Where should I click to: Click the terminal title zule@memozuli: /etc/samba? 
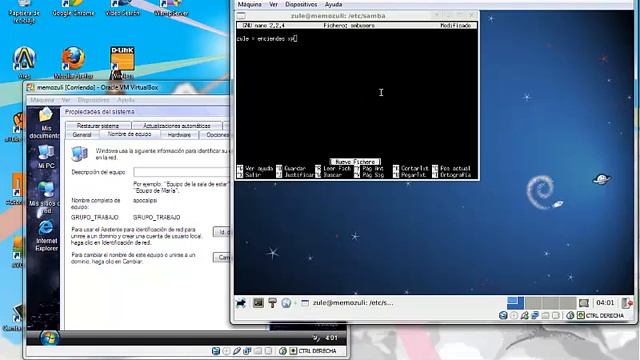pyautogui.click(x=338, y=16)
